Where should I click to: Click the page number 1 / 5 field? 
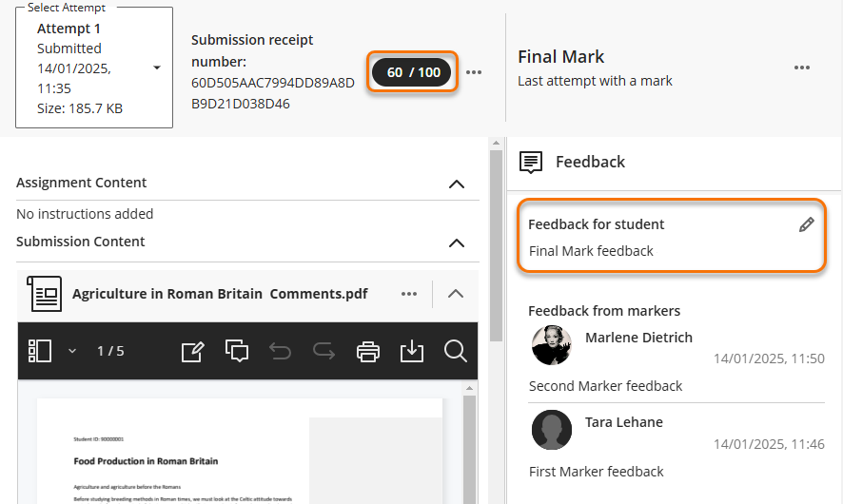110,352
